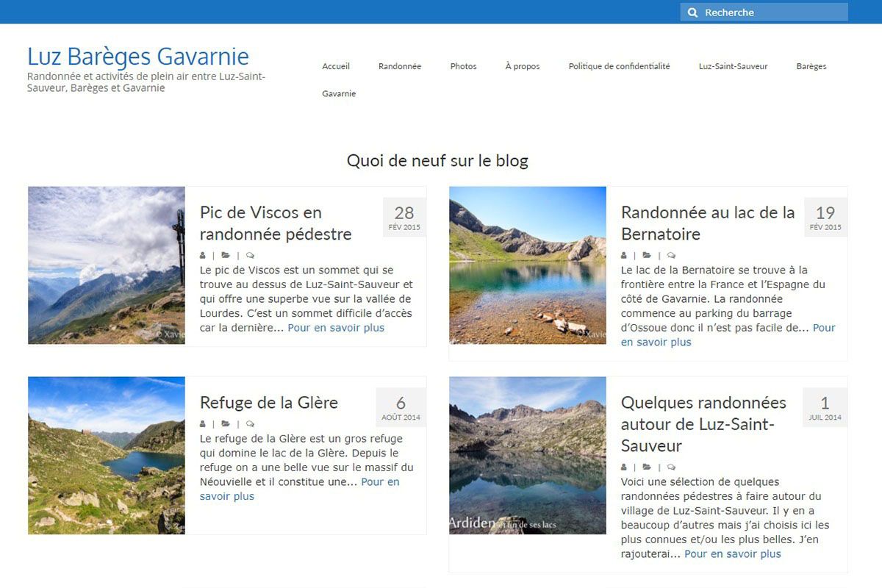
Task: Open Politique de confidentialité page
Action: pos(619,66)
